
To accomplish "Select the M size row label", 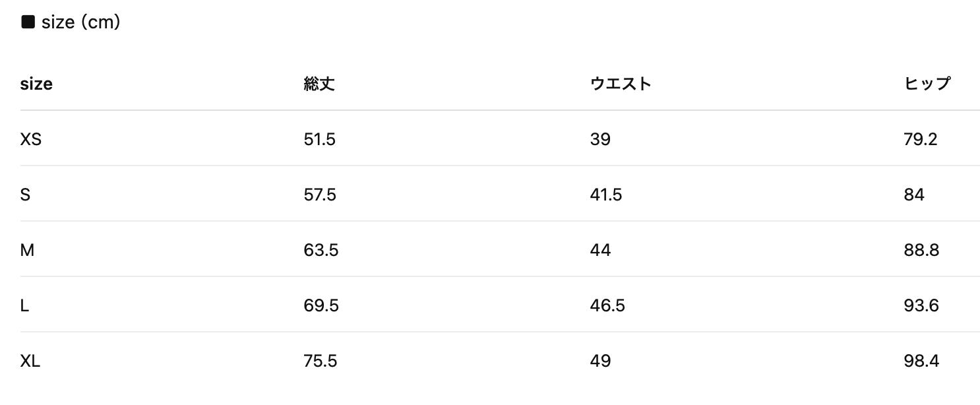I will tap(27, 250).
